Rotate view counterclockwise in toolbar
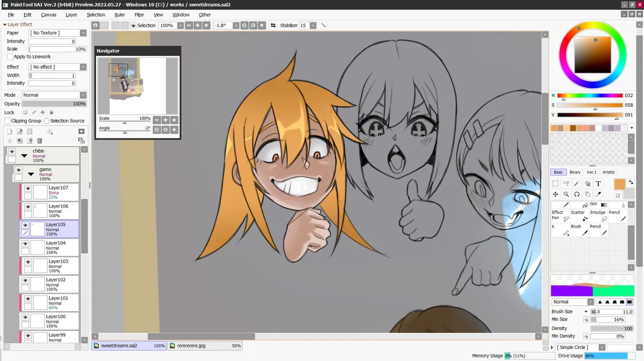Image resolution: width=644 pixels, height=361 pixels. coord(244,25)
